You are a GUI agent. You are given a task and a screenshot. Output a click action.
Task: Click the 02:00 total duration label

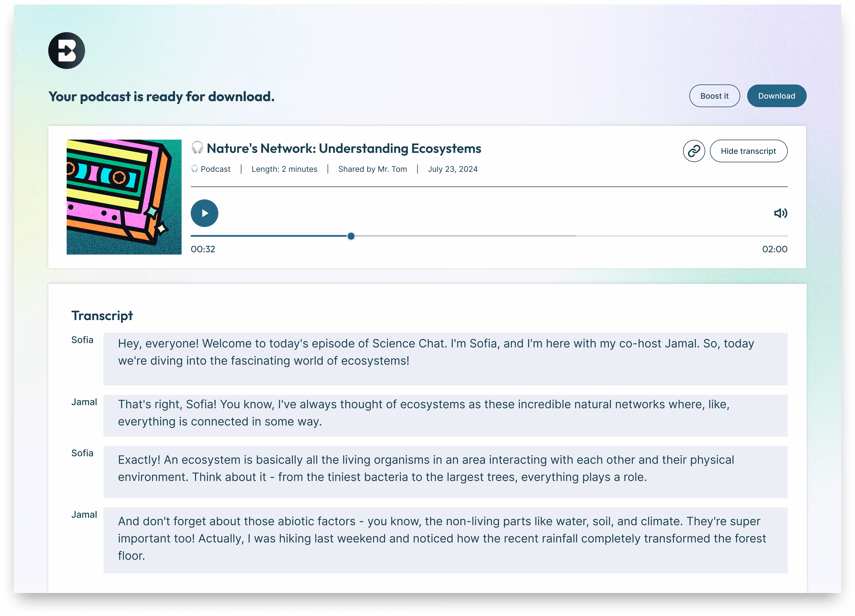tap(774, 249)
